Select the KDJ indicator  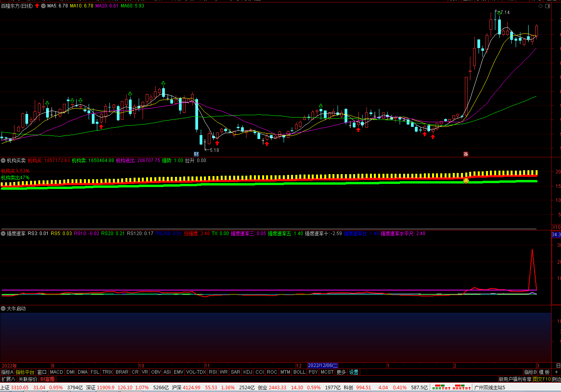248,372
